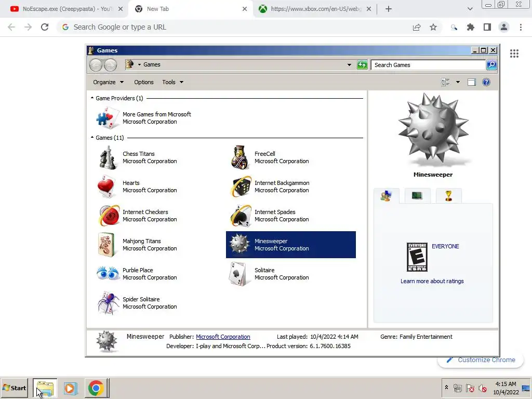
Task: Collapse the Game Providers (1) group
Action: [x=92, y=98]
